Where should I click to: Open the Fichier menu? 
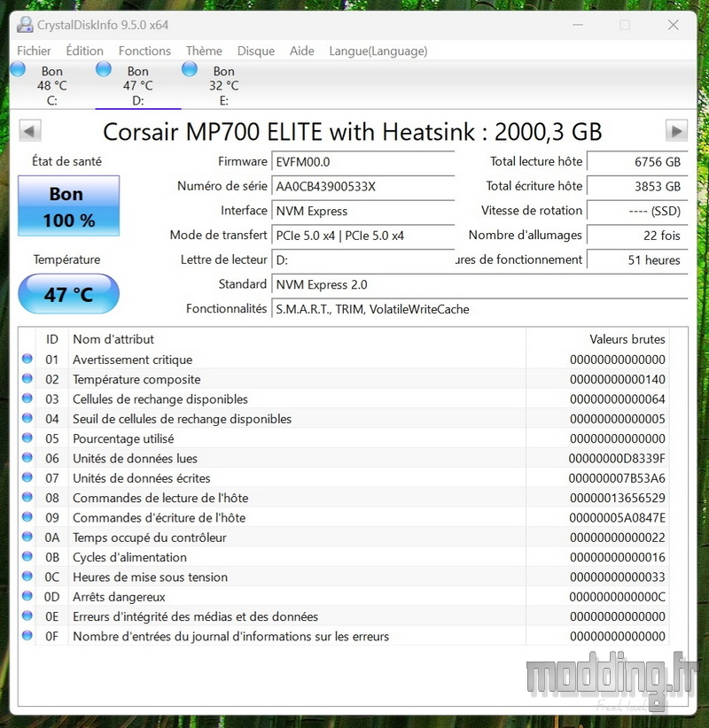point(34,50)
